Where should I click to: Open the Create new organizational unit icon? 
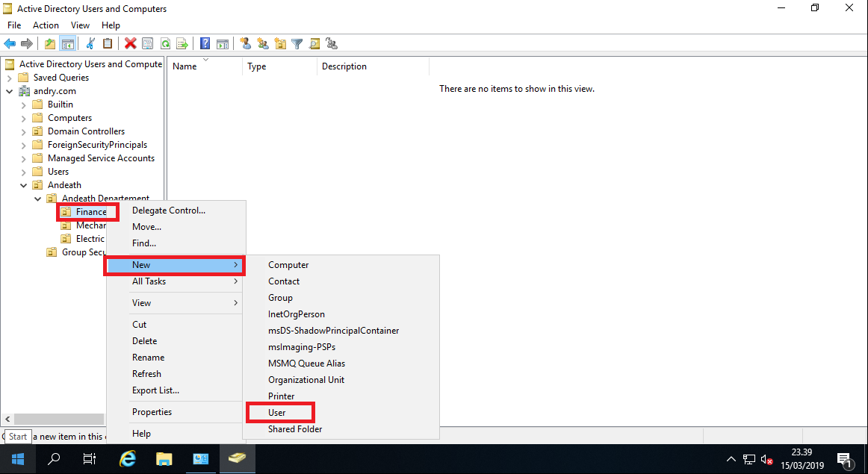(280, 43)
